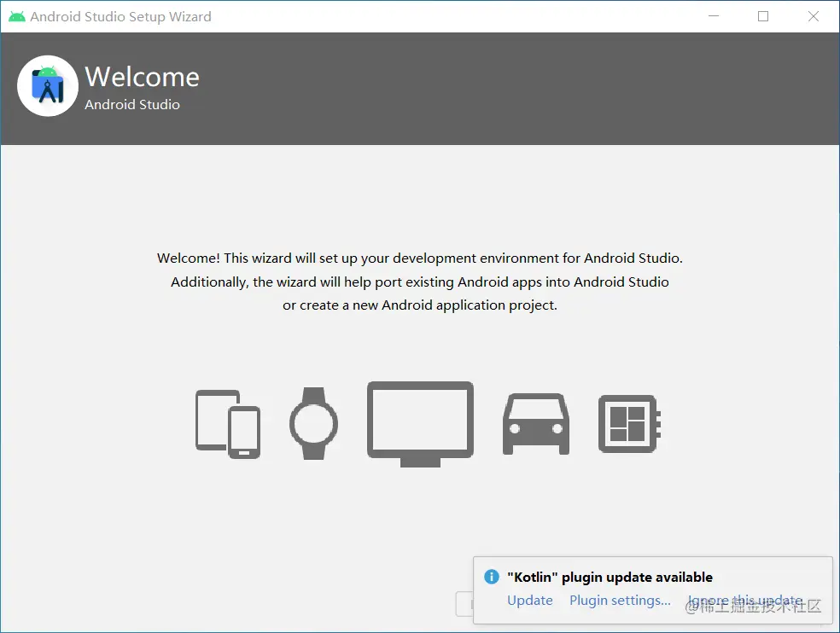The width and height of the screenshot is (840, 633).
Task: Click the Android Auto car icon
Action: pos(536,424)
